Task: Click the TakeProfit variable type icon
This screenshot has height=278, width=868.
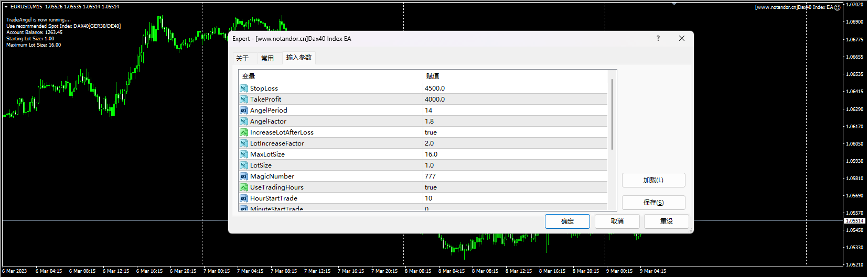Action: click(243, 99)
